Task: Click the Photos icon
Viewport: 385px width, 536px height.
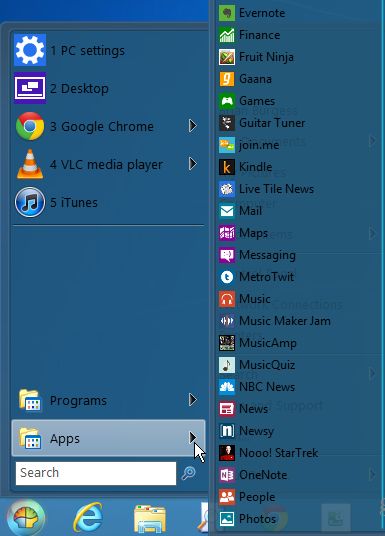Action: 227,519
